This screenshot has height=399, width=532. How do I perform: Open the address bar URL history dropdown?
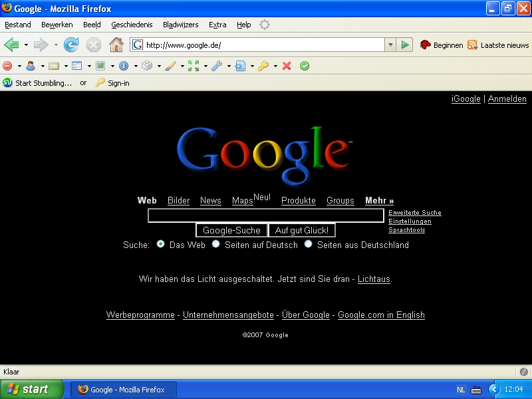pos(390,45)
